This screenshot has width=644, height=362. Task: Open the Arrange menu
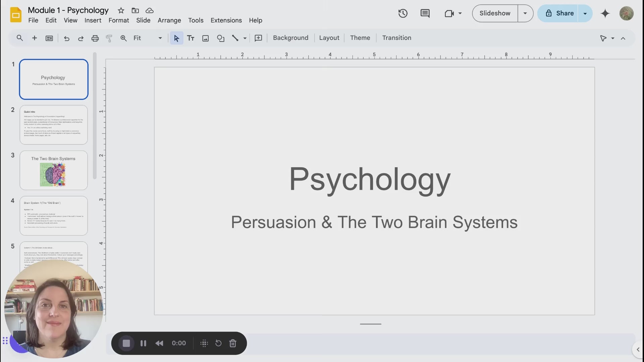(169, 20)
